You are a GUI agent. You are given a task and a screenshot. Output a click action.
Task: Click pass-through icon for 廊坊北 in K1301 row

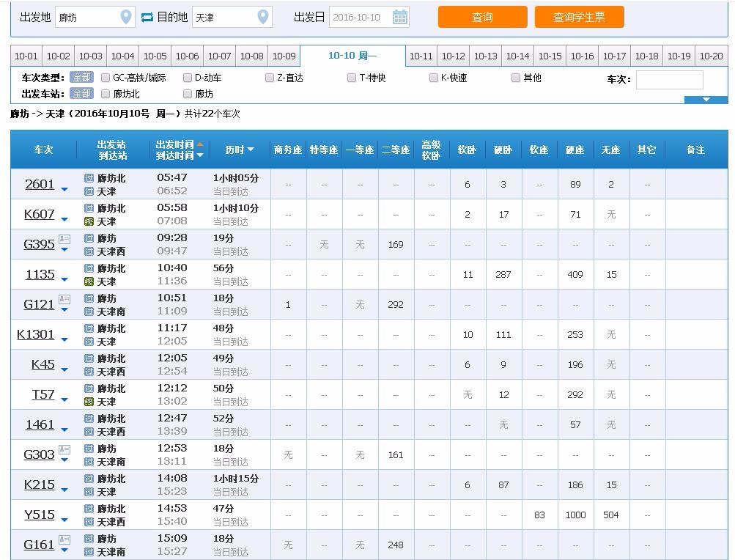pos(89,328)
